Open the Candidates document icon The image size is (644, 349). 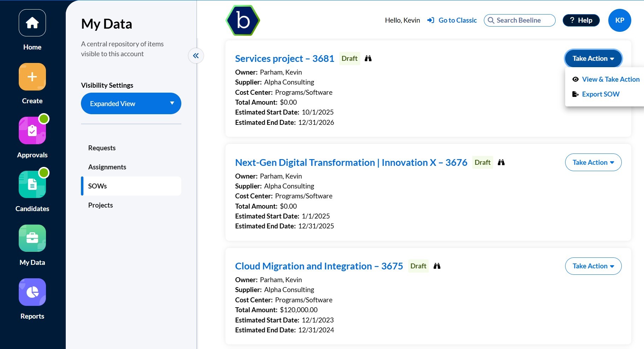coord(32,185)
